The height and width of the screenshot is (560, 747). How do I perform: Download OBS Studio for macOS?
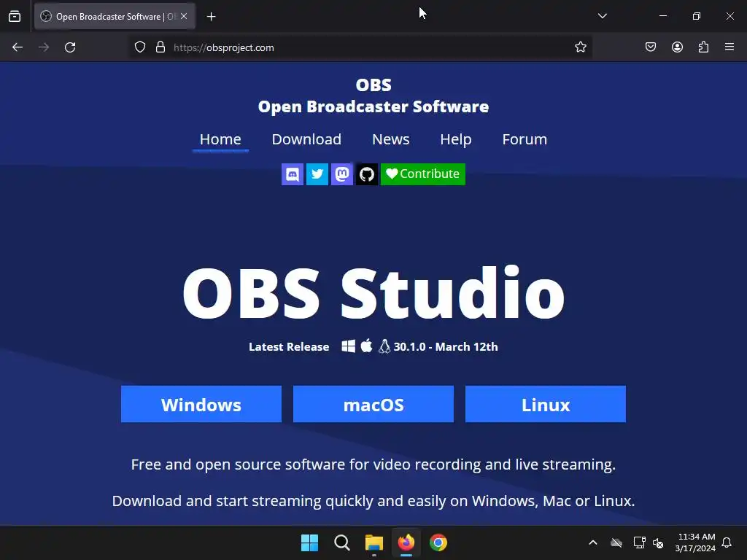373,404
